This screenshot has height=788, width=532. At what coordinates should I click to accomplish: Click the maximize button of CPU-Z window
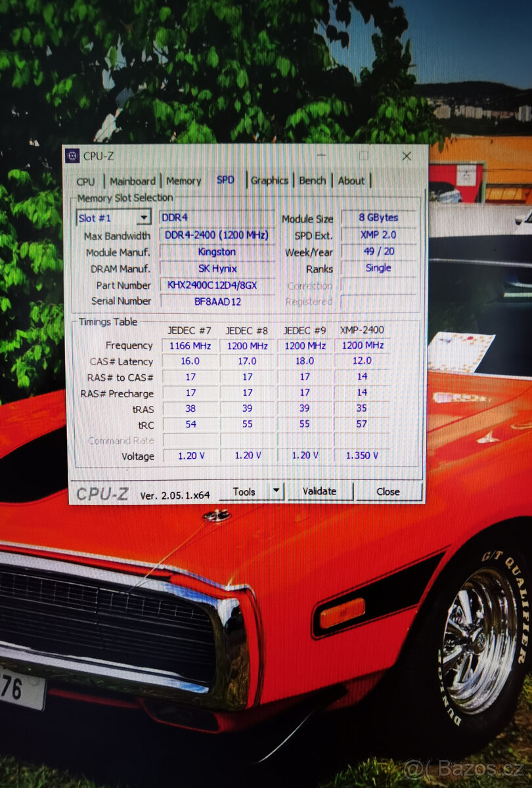point(363,156)
